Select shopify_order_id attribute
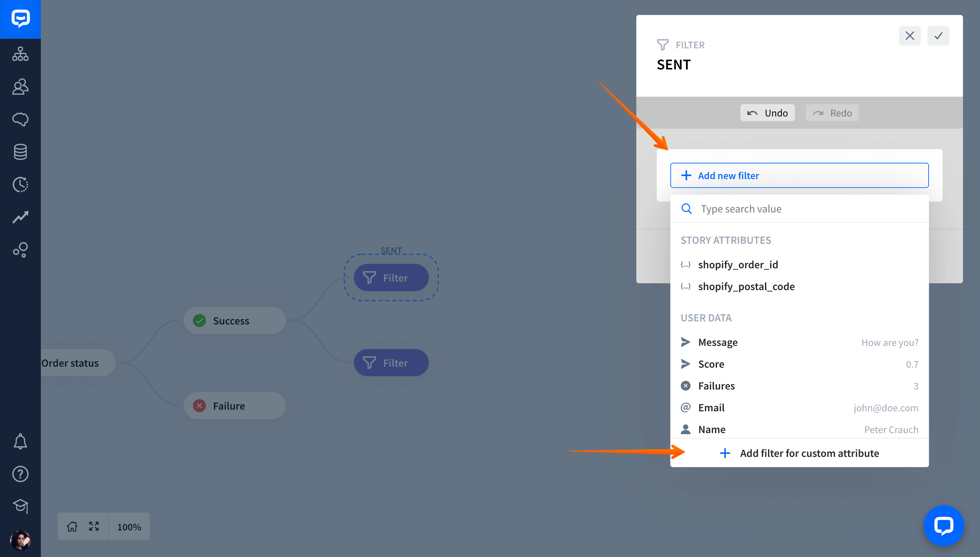 pos(799,264)
